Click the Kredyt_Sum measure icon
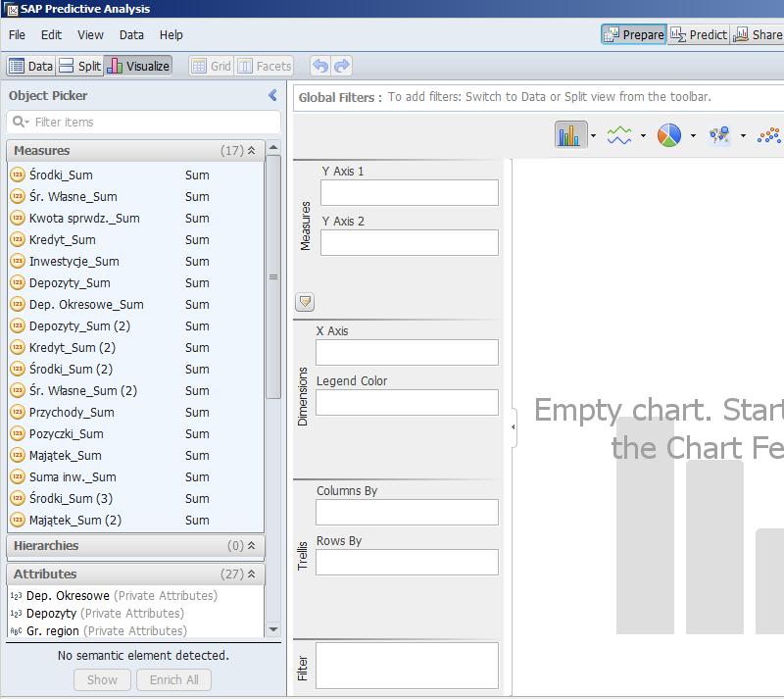This screenshot has width=784, height=699. pyautogui.click(x=18, y=239)
